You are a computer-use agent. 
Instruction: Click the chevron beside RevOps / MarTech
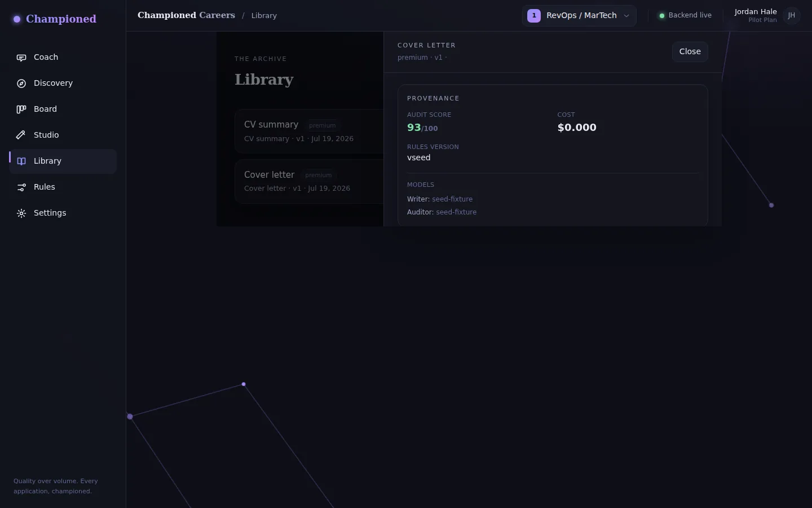[x=626, y=16]
